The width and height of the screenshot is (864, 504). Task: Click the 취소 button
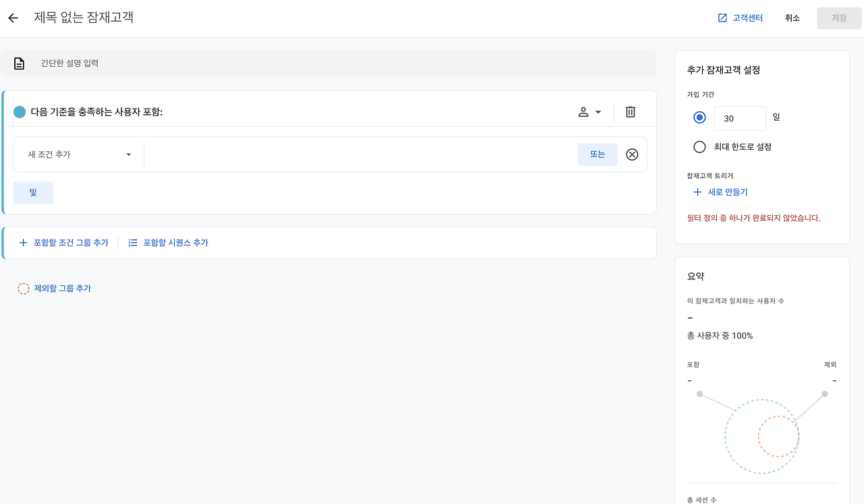coord(792,18)
